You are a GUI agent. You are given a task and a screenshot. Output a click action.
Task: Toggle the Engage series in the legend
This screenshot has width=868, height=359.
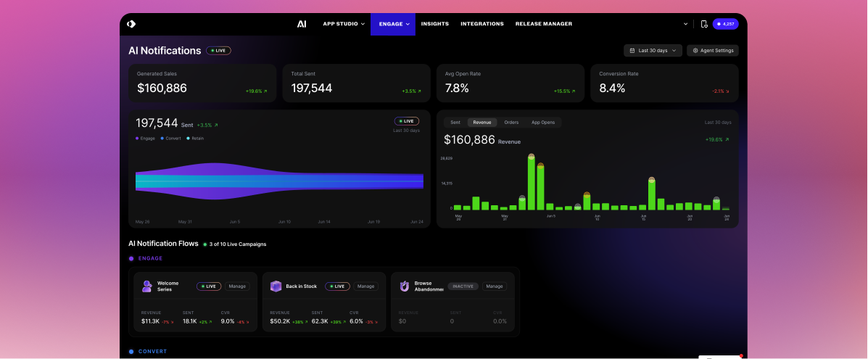pyautogui.click(x=145, y=139)
